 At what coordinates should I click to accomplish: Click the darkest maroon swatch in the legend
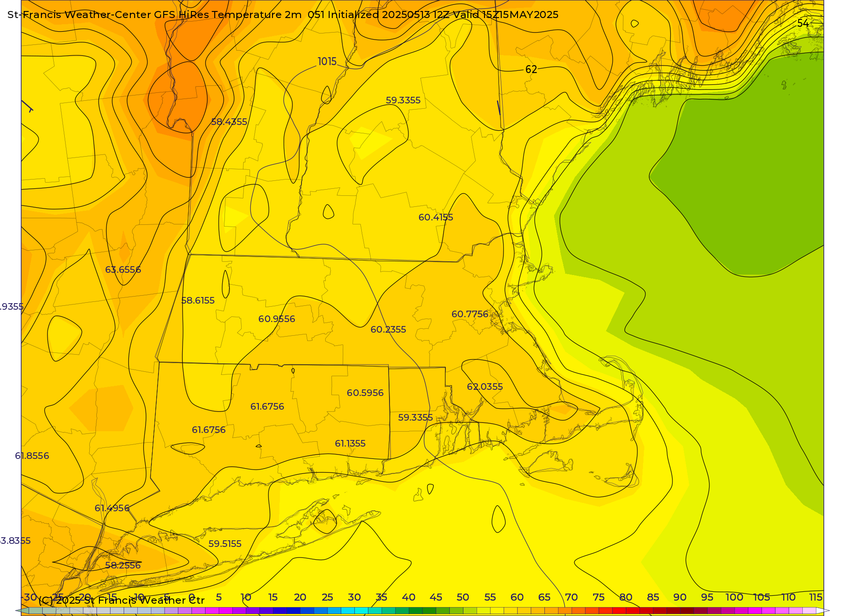[687, 611]
